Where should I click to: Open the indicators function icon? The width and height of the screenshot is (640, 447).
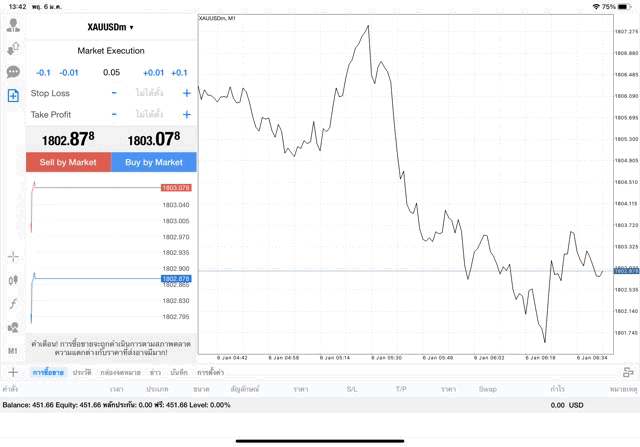point(13,304)
